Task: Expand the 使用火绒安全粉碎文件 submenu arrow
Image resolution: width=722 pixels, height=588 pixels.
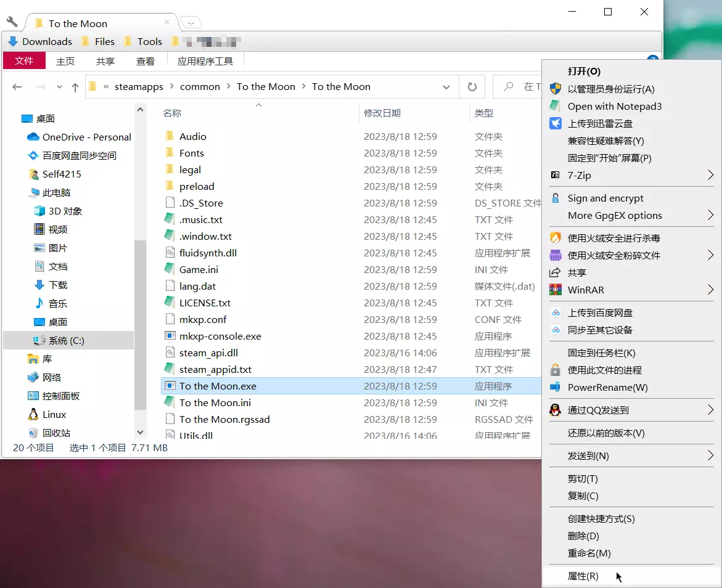Action: click(x=710, y=255)
